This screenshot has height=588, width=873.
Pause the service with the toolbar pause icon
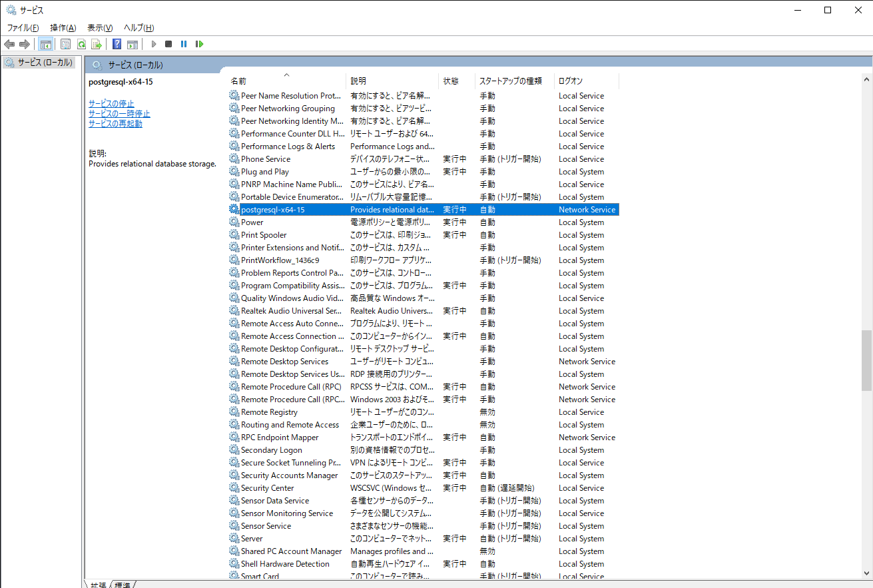[x=184, y=44]
